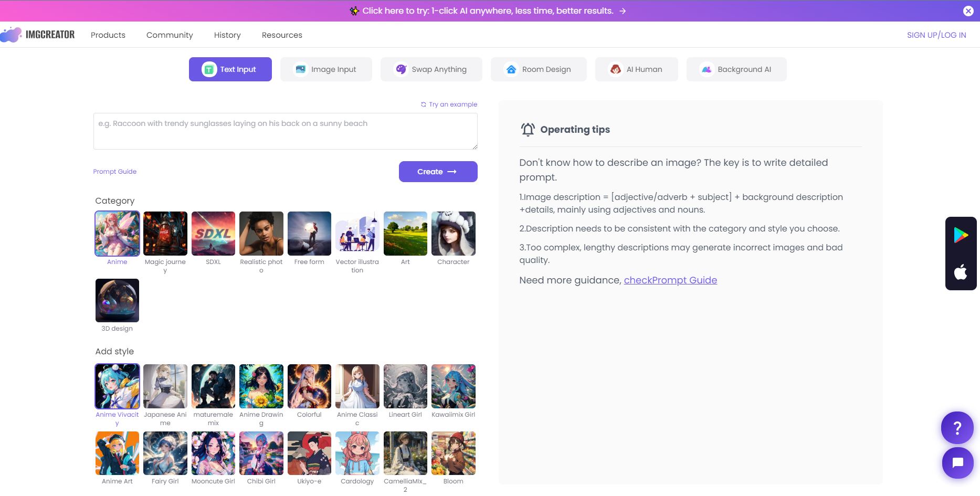
Task: Click the Google Play store icon
Action: (961, 235)
